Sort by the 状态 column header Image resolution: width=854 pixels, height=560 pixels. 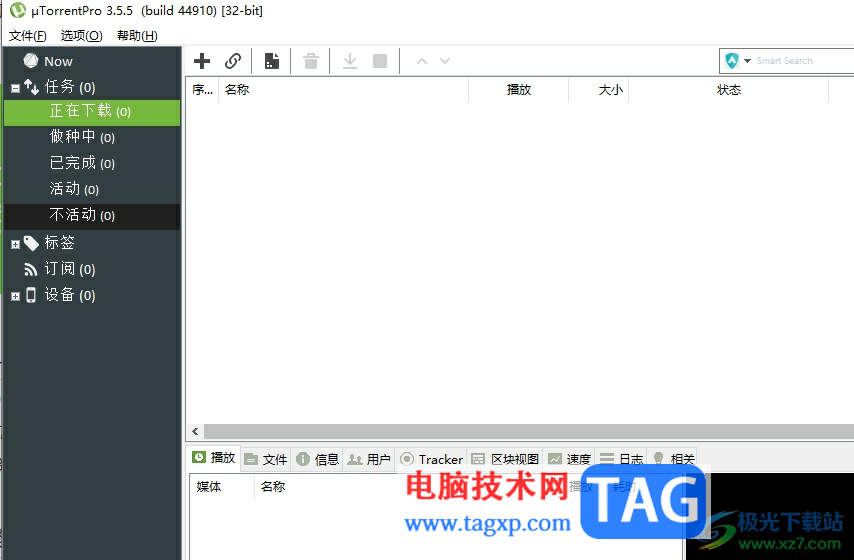point(729,90)
